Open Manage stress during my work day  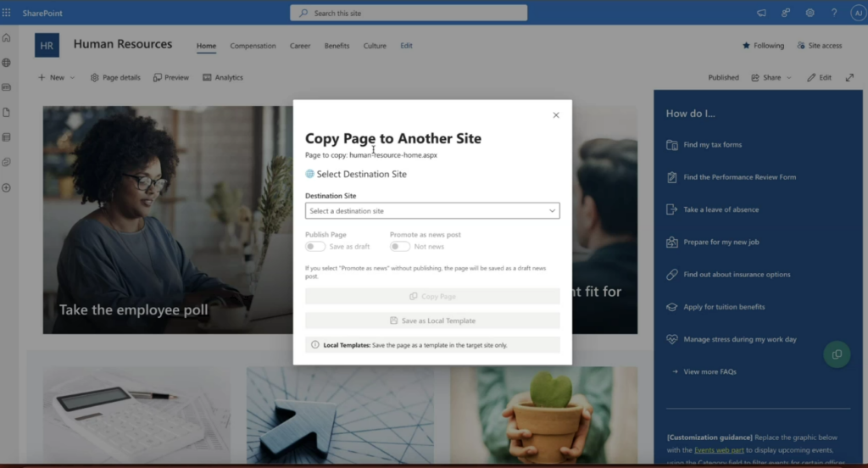click(740, 339)
